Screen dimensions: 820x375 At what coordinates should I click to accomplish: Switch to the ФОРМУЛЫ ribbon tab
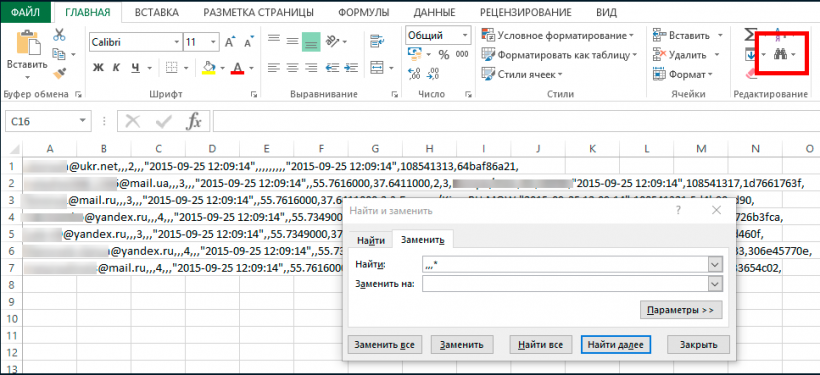(363, 12)
